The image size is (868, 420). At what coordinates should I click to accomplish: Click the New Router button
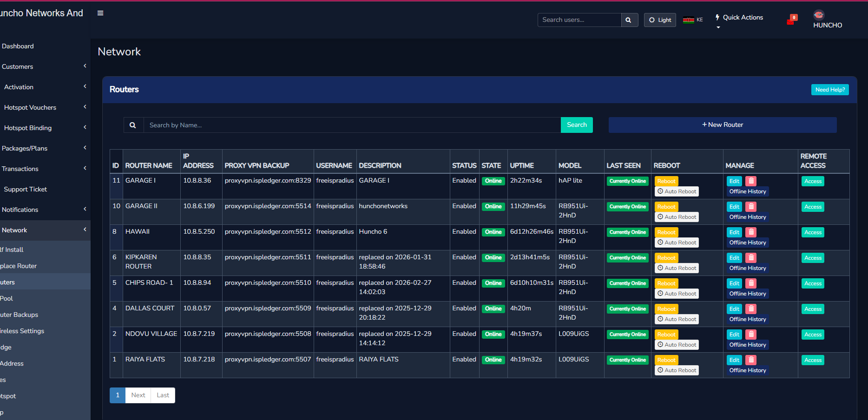722,125
